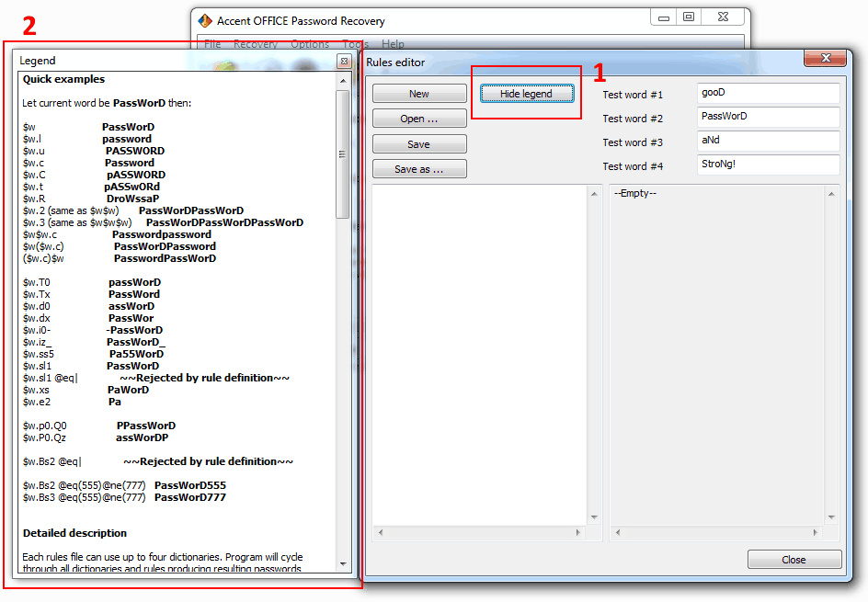Click the $w.dx PassWor example line
Screen dimensions: 868x602
point(88,318)
